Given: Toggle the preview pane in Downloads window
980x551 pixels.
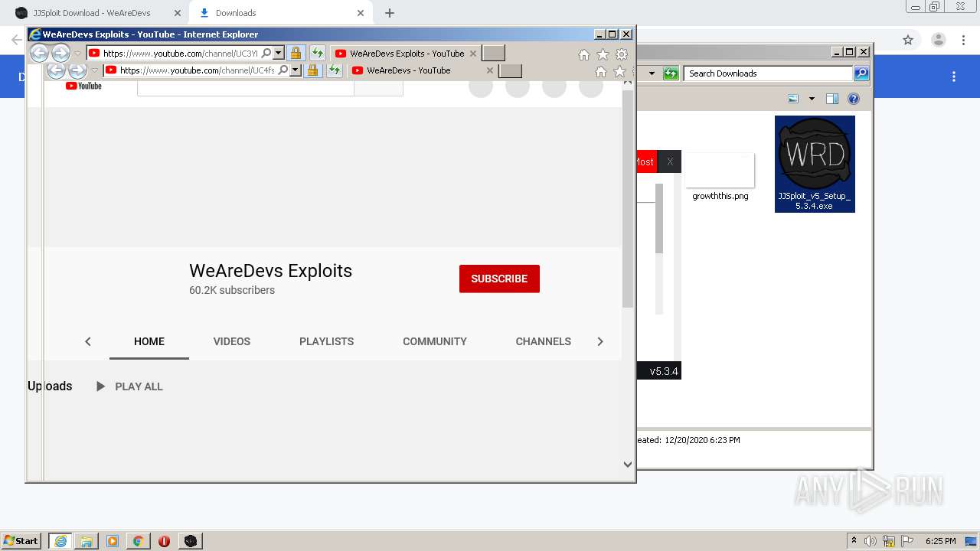Looking at the screenshot, I should [x=832, y=99].
